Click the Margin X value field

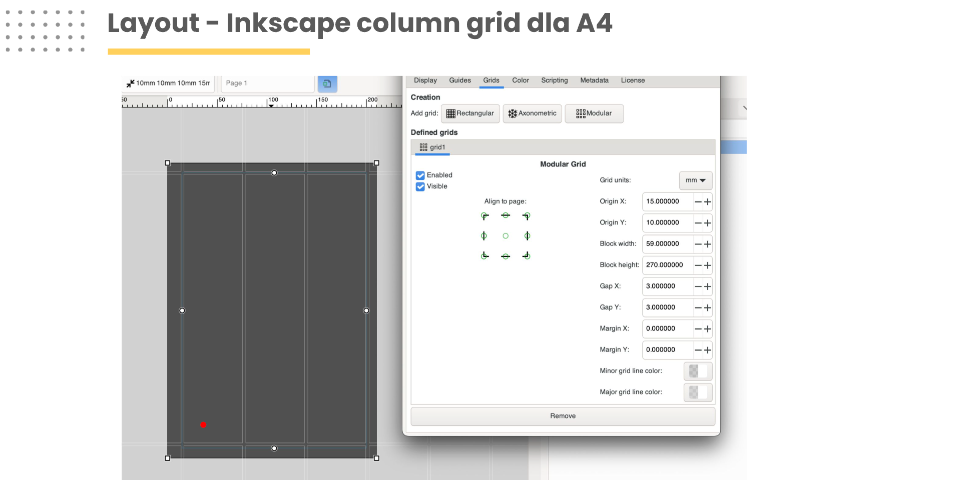click(x=668, y=329)
